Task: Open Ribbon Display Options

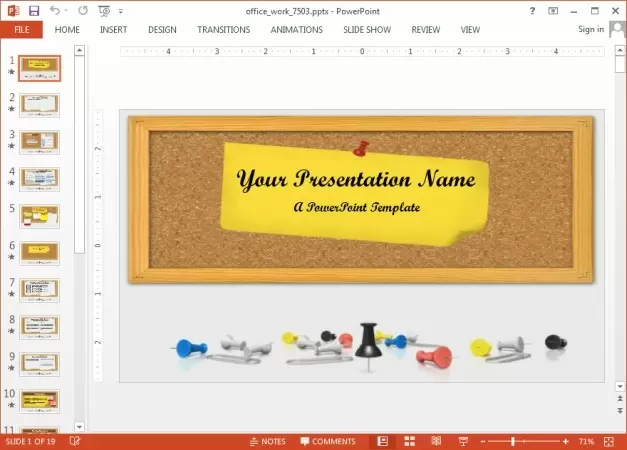Action: tap(554, 10)
